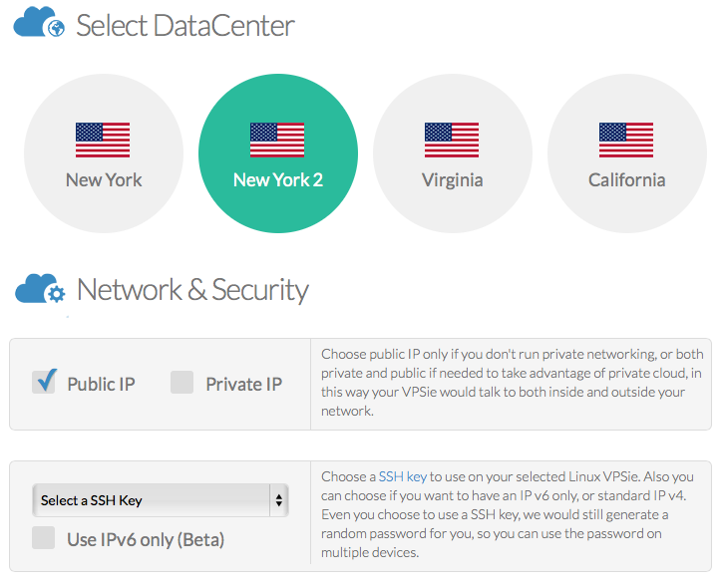Screen dimensions: 725x588
Task: Click the cloud gear icon beside Network & Security
Action: (x=40, y=289)
